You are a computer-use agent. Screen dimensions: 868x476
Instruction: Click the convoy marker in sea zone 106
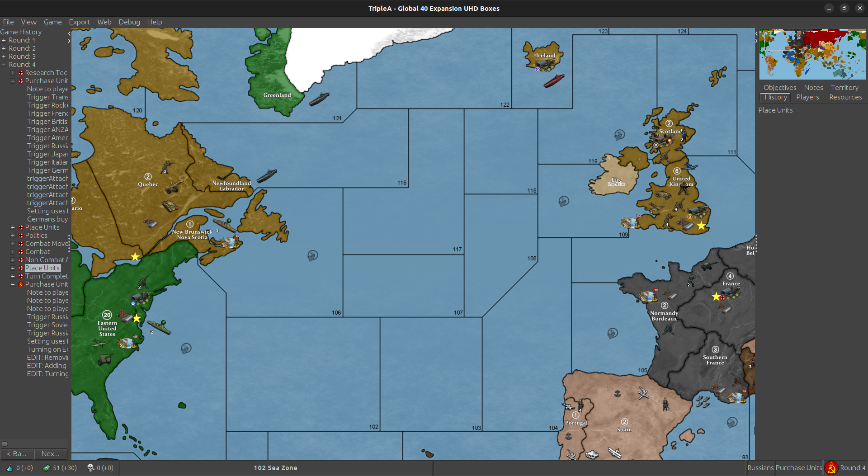[312, 256]
